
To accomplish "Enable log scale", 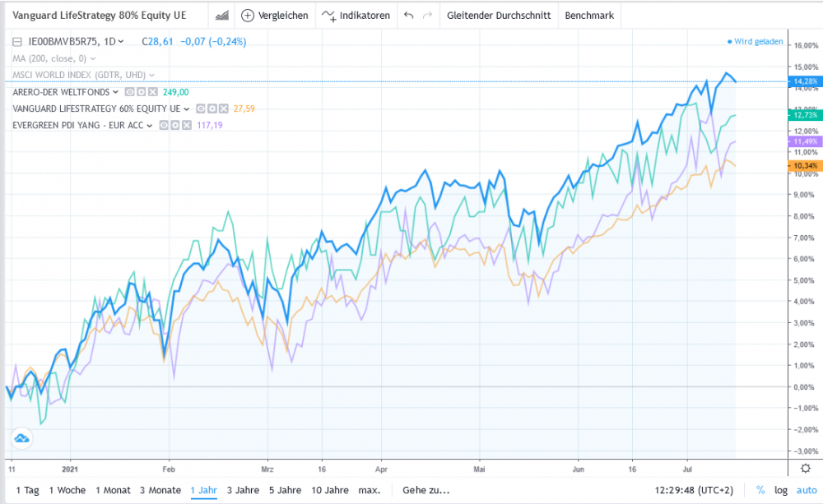I will click(x=780, y=489).
